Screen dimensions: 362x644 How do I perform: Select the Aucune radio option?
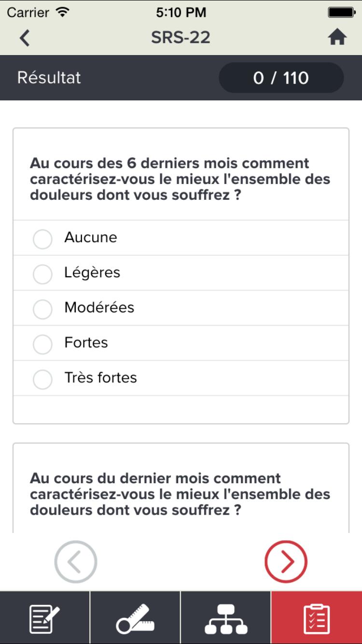point(42,238)
